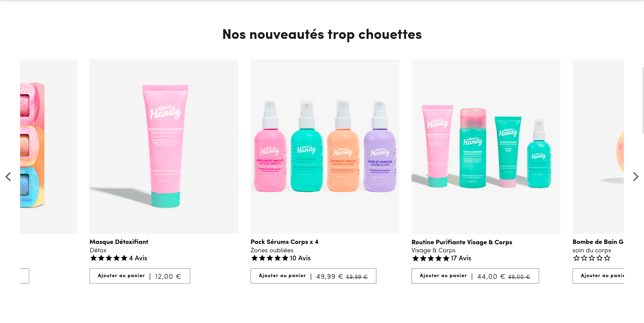Open the Masque Détoxifiant product title
Image resolution: width=644 pixels, height=323 pixels.
tap(119, 242)
